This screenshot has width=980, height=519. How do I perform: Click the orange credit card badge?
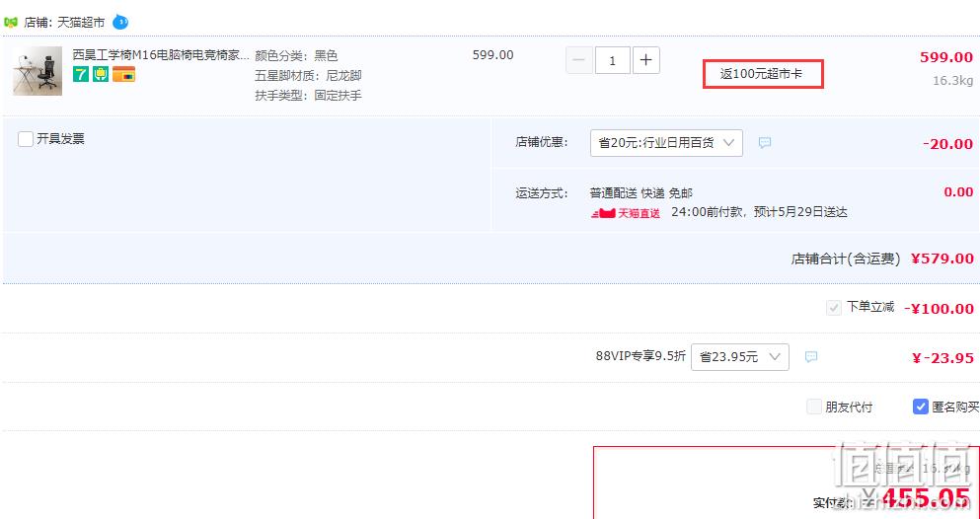[123, 75]
